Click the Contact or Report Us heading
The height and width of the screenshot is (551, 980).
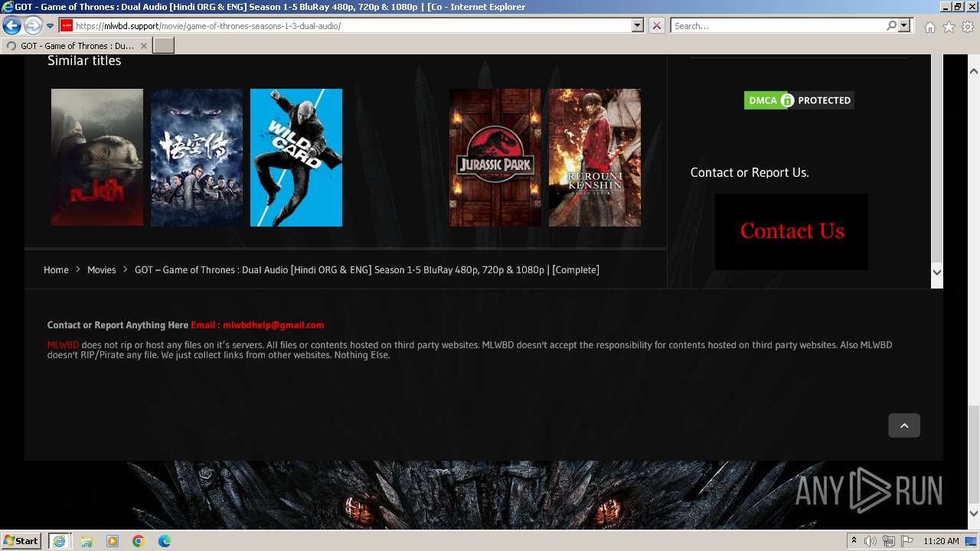(750, 173)
